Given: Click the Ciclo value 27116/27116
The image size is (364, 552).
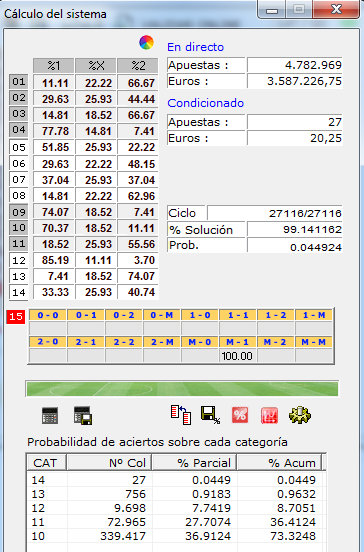Looking at the screenshot, I should (275, 213).
